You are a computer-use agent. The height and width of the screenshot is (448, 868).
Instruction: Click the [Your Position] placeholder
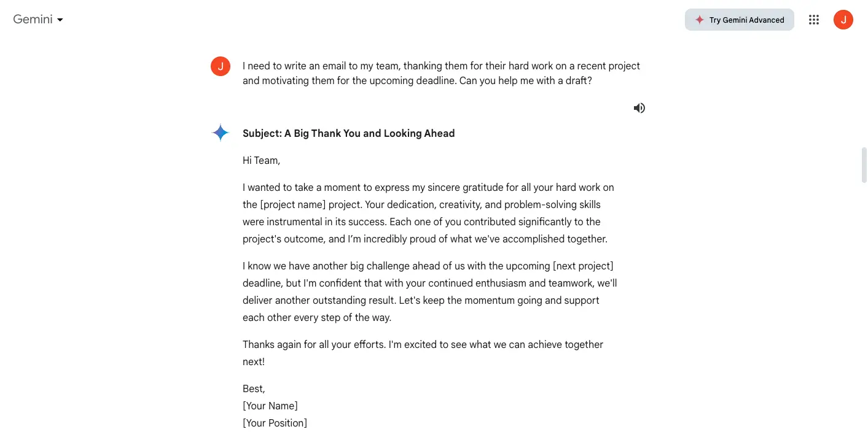[275, 423]
